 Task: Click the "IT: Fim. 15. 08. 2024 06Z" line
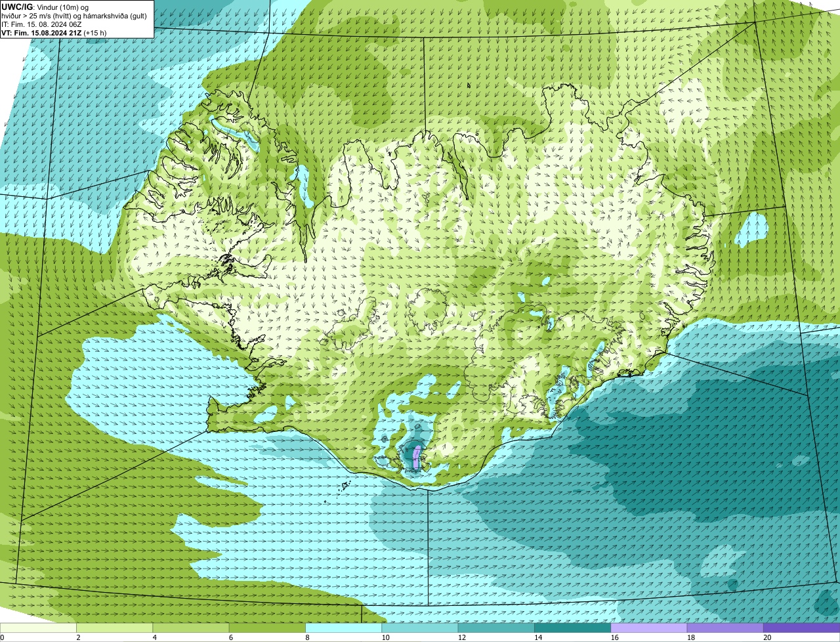click(42, 24)
